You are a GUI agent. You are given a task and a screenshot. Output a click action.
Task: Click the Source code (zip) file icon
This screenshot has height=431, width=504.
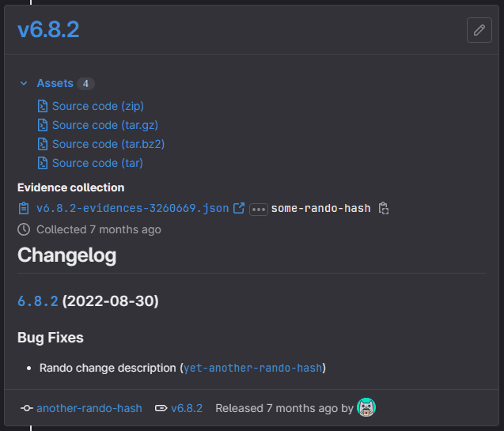pos(43,106)
